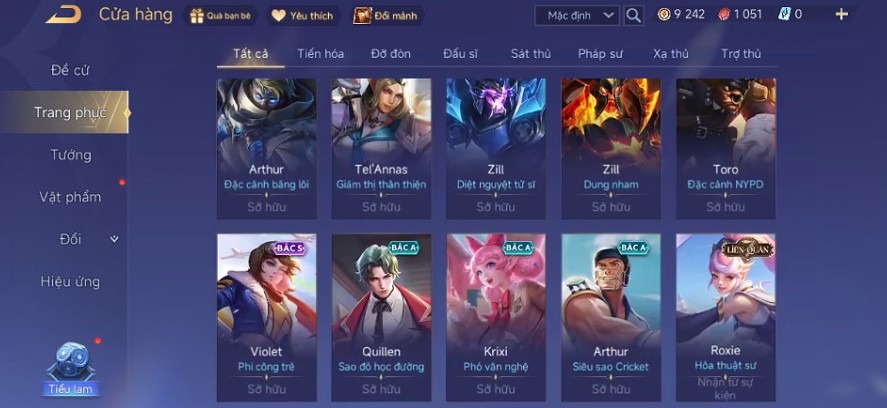This screenshot has height=408, width=887.
Task: Open Quà bạn bè gift icon
Action: click(x=197, y=16)
